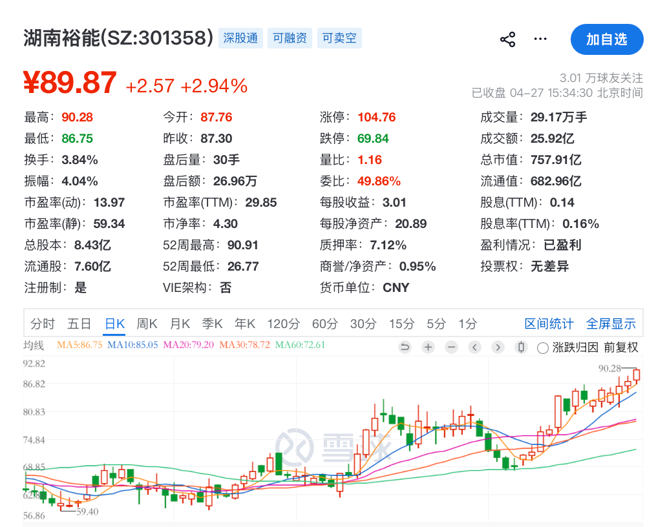Screen dimensions: 667x527
Task: Zoom out chart with minus icon
Action: [x=452, y=347]
